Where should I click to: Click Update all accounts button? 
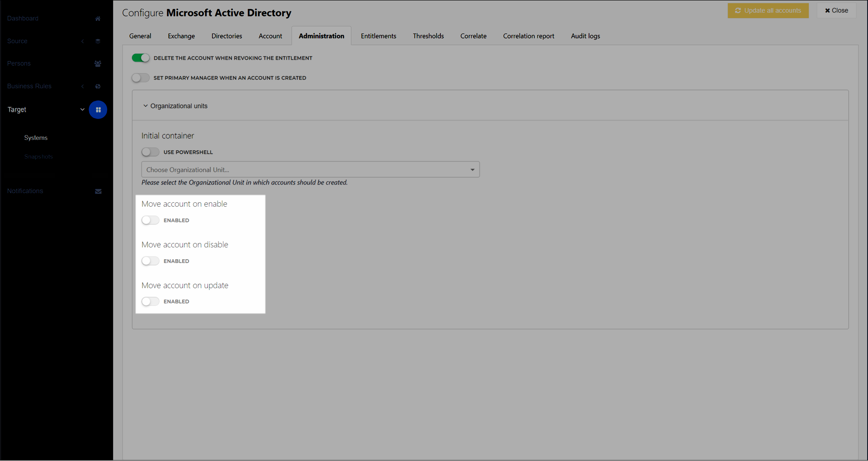pyautogui.click(x=768, y=10)
